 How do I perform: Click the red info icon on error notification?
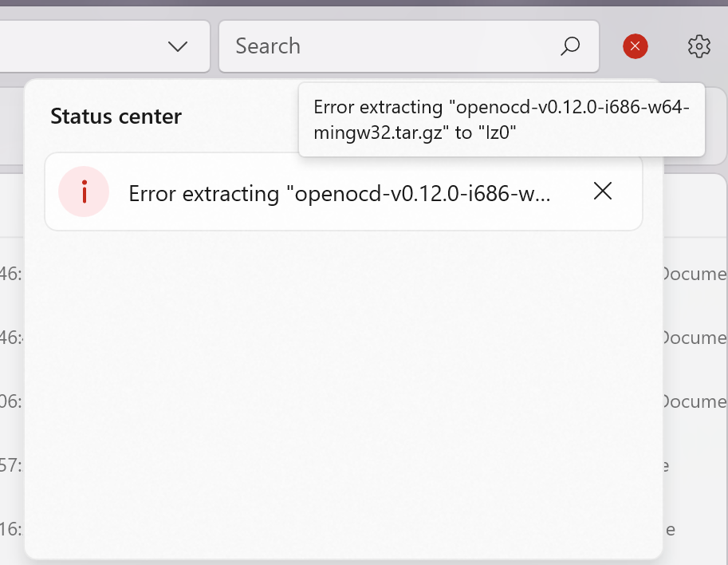(x=84, y=192)
